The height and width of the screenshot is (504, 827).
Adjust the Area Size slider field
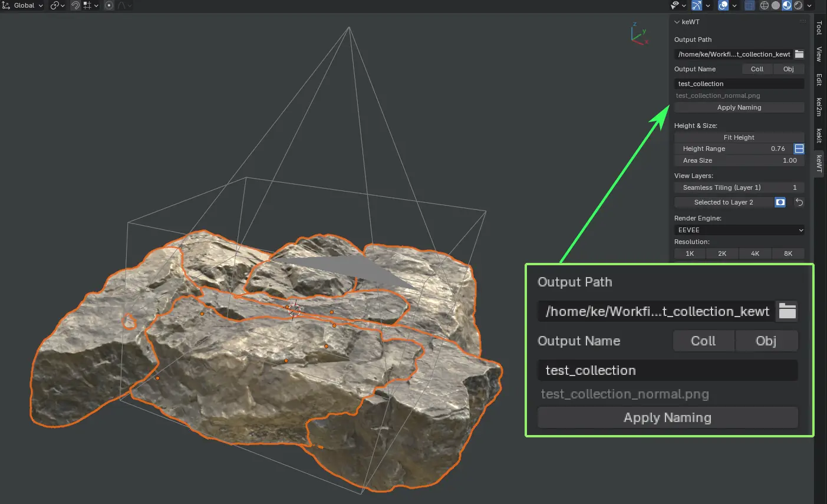tap(739, 160)
